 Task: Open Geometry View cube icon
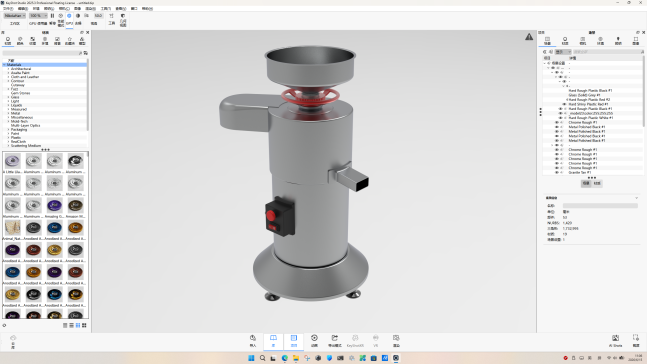point(123,16)
